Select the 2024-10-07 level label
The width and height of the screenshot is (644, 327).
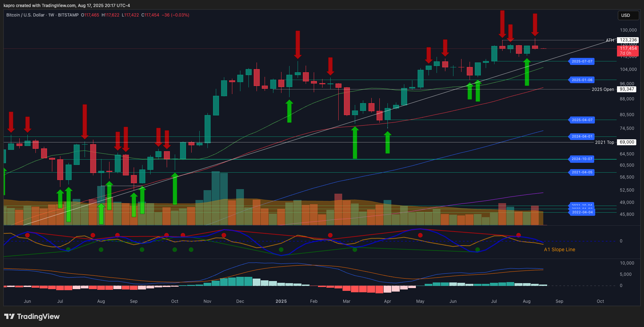(582, 159)
